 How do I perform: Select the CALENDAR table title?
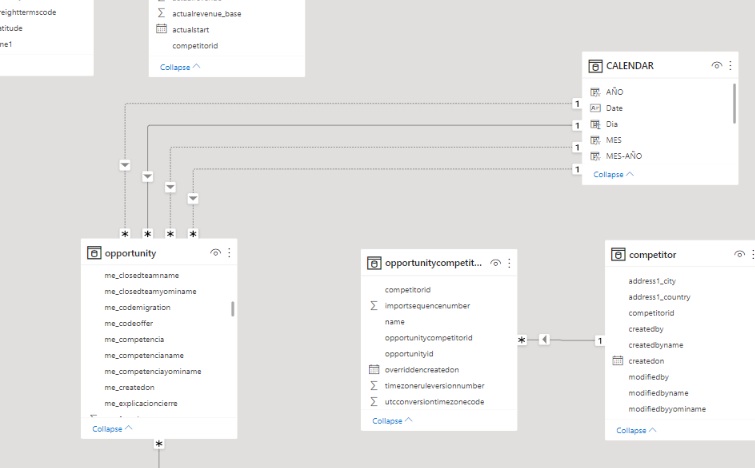(630, 66)
